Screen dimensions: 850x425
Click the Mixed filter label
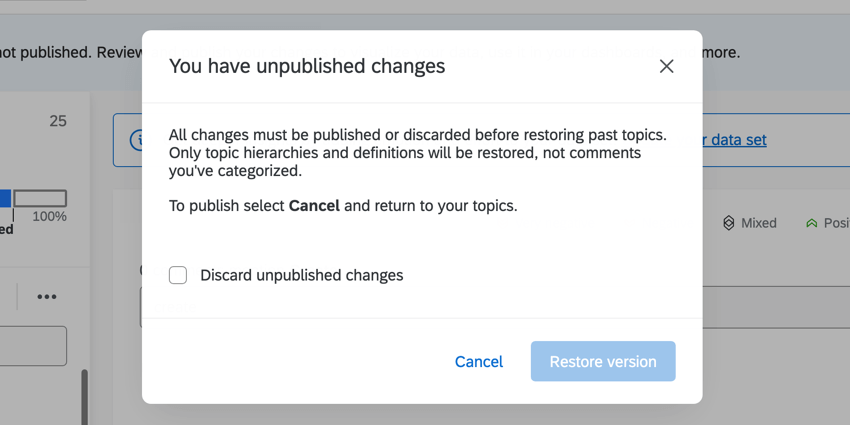coord(759,223)
